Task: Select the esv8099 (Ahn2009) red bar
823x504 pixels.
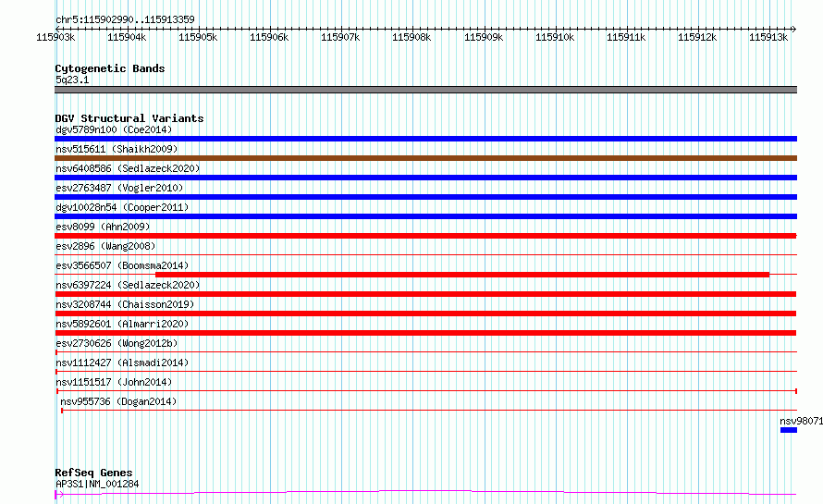Action: click(x=425, y=236)
